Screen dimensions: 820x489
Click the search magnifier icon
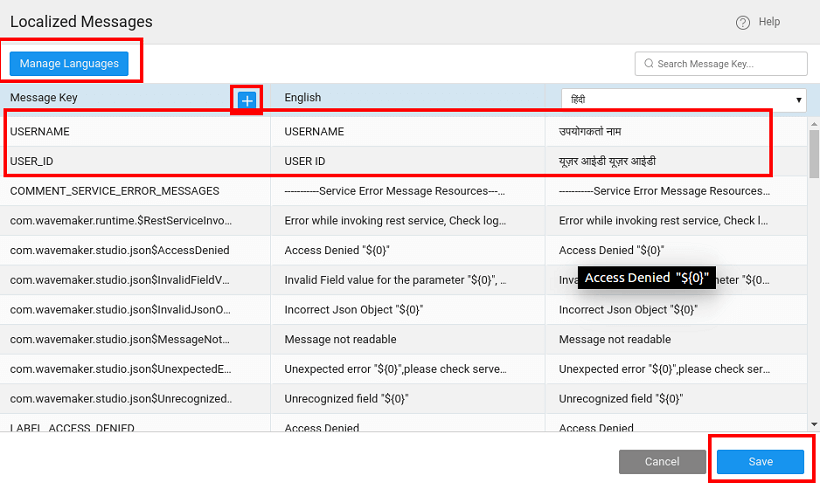(x=648, y=64)
